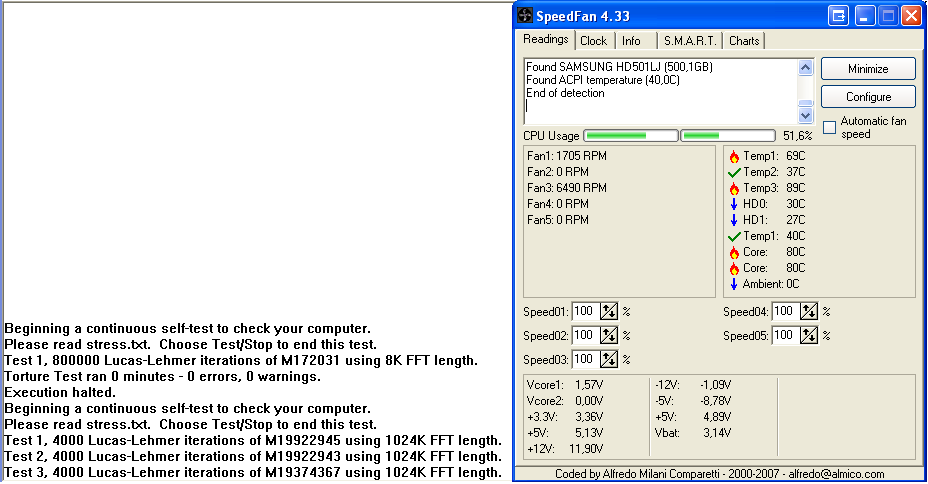Click the blue down arrow beside HD0

click(734, 204)
